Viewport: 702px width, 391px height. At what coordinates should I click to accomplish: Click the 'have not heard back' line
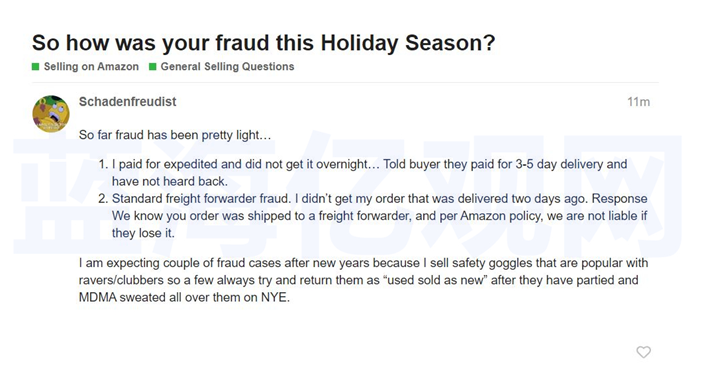point(170,181)
